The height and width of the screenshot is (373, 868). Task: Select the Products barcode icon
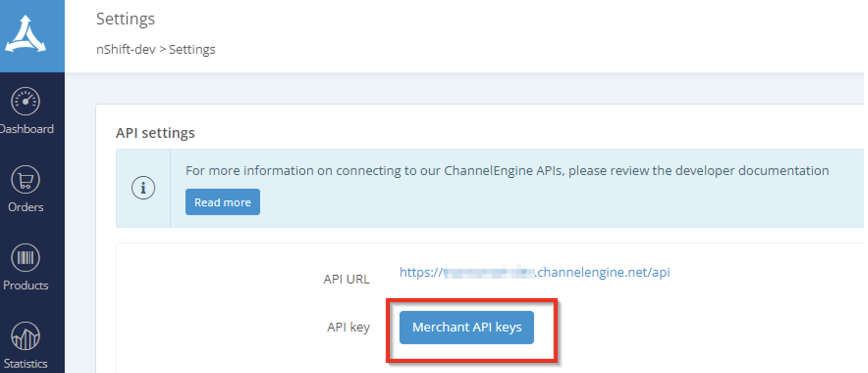pos(25,258)
